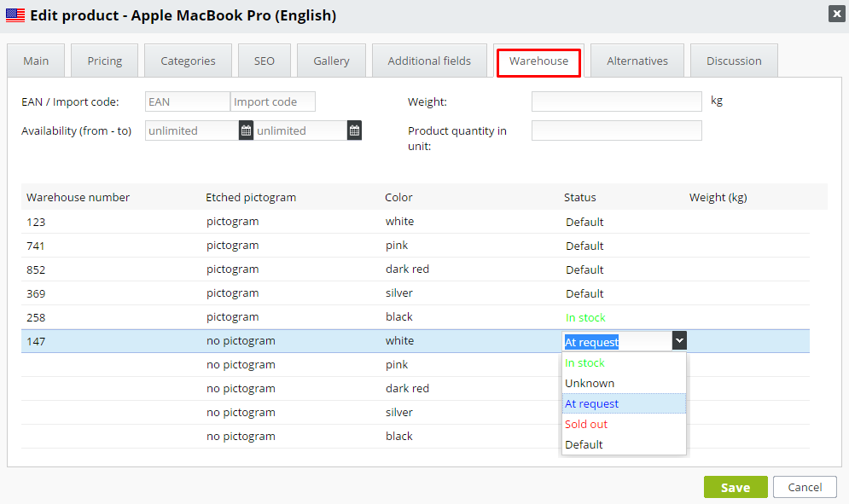
Task: Focus the EAN input field
Action: click(x=188, y=101)
